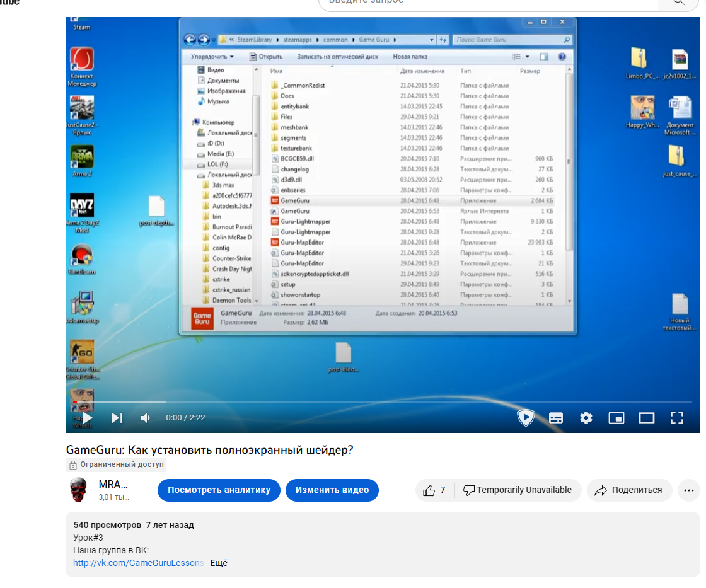The width and height of the screenshot is (706, 588).
Task: Click Counter-Strike Global Offensive icon in video
Action: [82, 360]
